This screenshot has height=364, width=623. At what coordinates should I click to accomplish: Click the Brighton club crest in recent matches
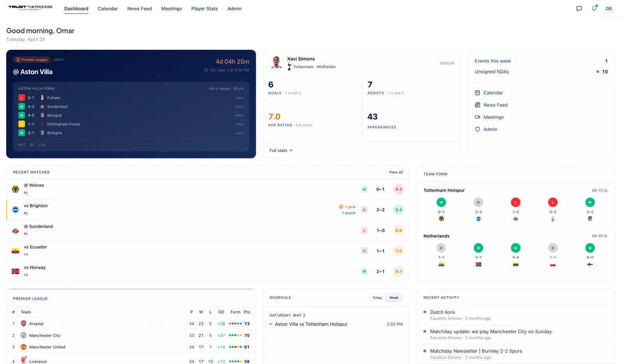point(15,209)
